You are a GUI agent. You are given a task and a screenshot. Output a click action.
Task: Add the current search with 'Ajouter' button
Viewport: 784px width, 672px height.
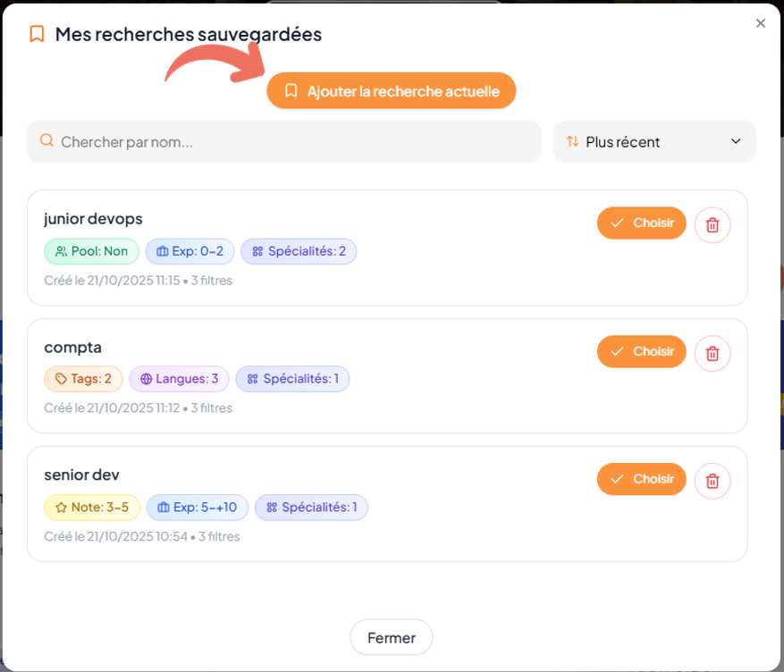point(391,91)
